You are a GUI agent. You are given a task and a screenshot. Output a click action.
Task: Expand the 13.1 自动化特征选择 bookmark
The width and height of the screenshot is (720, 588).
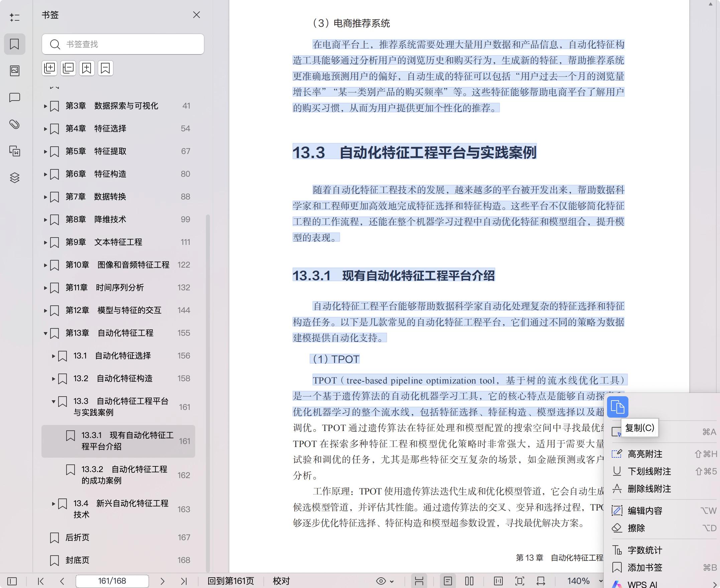[x=53, y=356]
